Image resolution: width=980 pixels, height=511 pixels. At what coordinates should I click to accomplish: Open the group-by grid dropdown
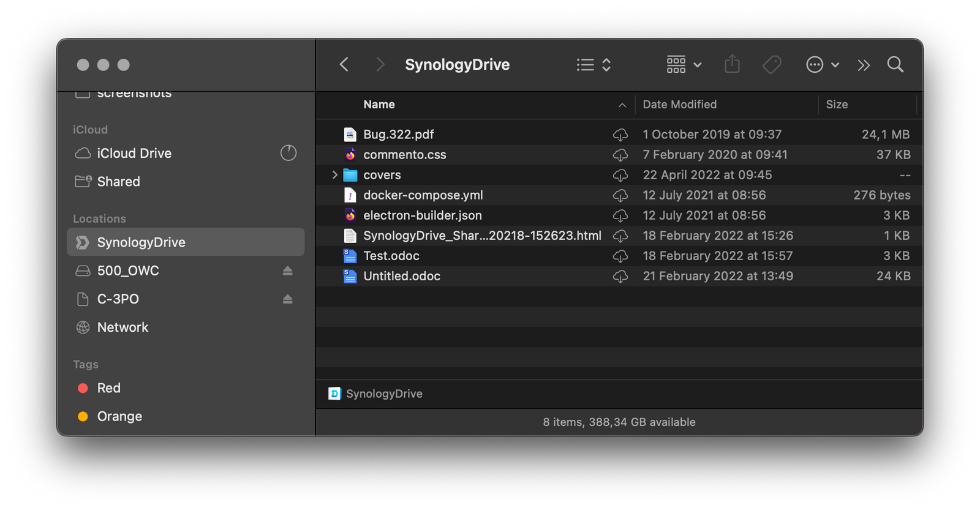(684, 64)
